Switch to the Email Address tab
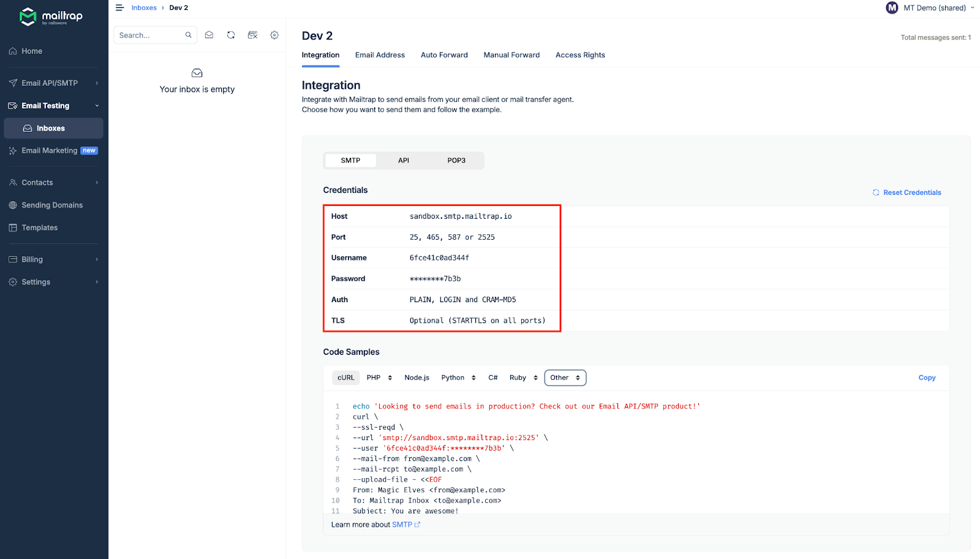The image size is (980, 559). coord(380,55)
